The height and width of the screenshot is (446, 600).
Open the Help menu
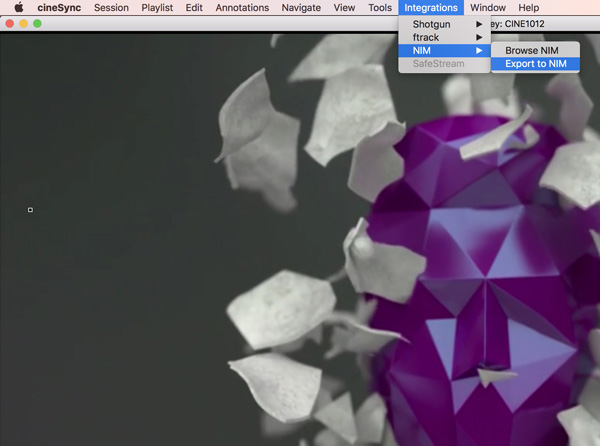(529, 8)
